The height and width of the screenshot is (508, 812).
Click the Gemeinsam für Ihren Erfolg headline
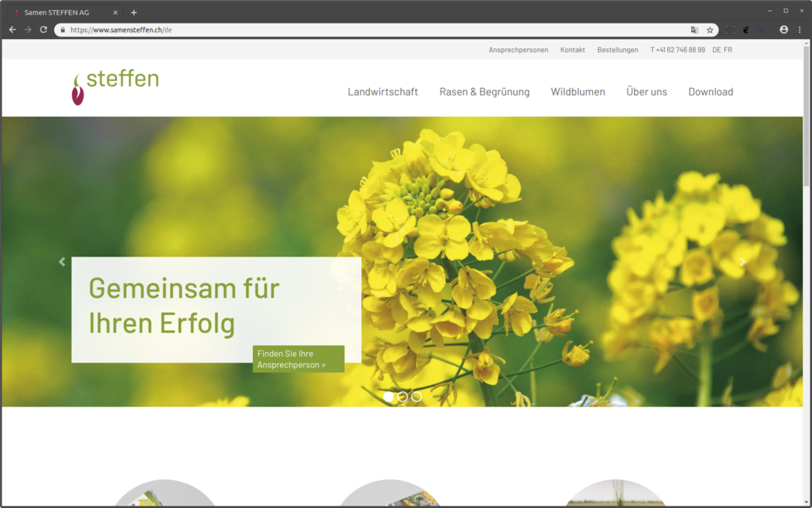coord(184,306)
